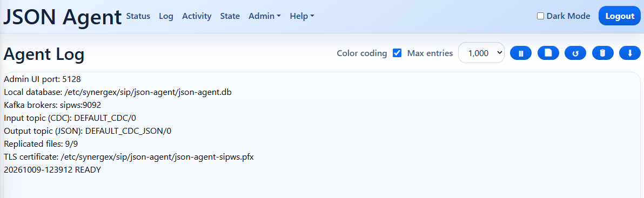Click the Logout button
Image resolution: width=644 pixels, height=198 pixels.
coord(619,16)
